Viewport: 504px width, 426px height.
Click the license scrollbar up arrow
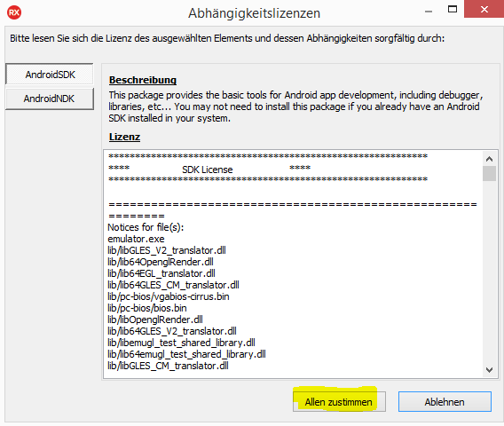489,159
